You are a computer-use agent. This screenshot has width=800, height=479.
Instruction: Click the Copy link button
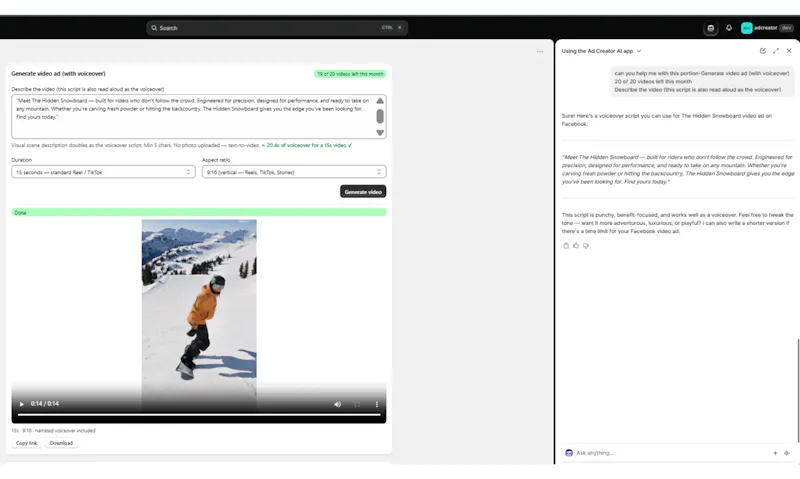point(27,443)
